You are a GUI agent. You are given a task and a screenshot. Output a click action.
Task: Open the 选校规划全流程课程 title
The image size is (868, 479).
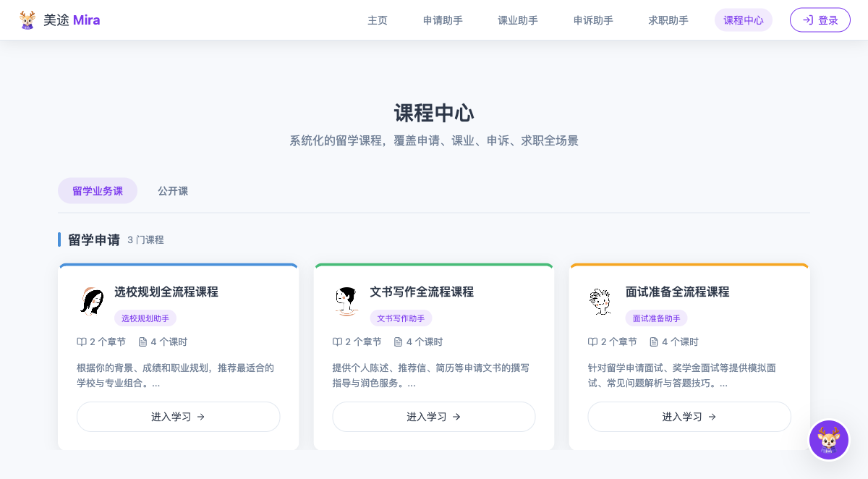tap(166, 292)
